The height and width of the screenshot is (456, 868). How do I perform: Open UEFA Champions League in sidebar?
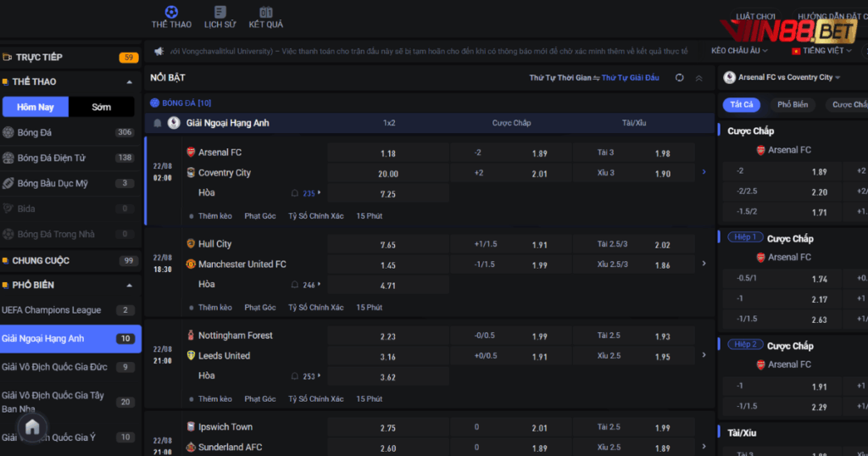click(x=71, y=310)
